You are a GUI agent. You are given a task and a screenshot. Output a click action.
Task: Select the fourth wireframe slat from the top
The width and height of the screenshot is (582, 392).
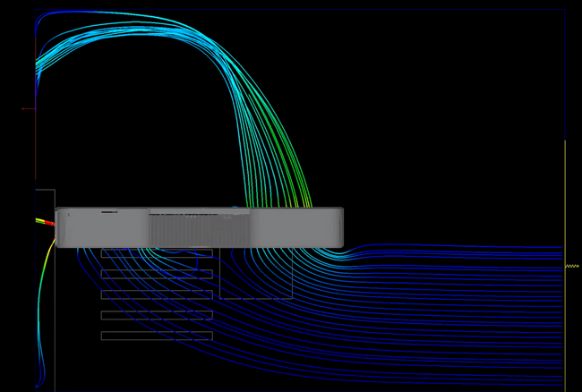pyautogui.click(x=157, y=315)
